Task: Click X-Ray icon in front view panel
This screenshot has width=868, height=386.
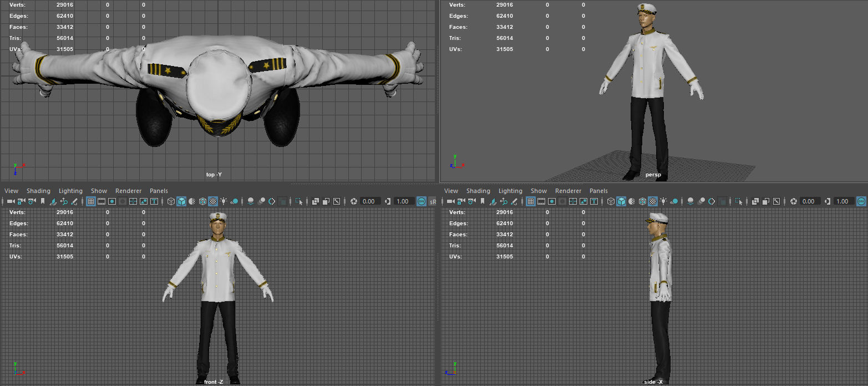Action: (315, 201)
